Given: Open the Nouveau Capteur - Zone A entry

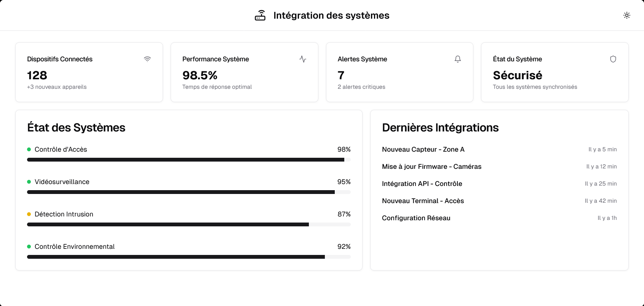Looking at the screenshot, I should (499, 149).
